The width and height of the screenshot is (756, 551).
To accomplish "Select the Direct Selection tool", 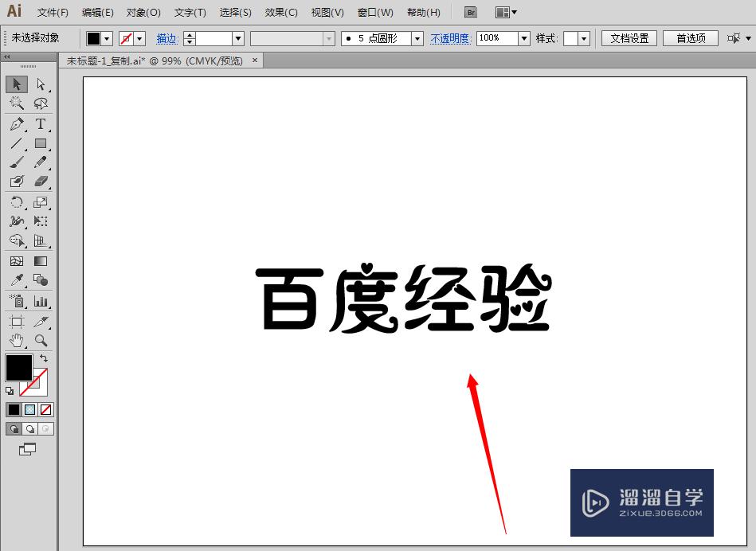I will (41, 84).
